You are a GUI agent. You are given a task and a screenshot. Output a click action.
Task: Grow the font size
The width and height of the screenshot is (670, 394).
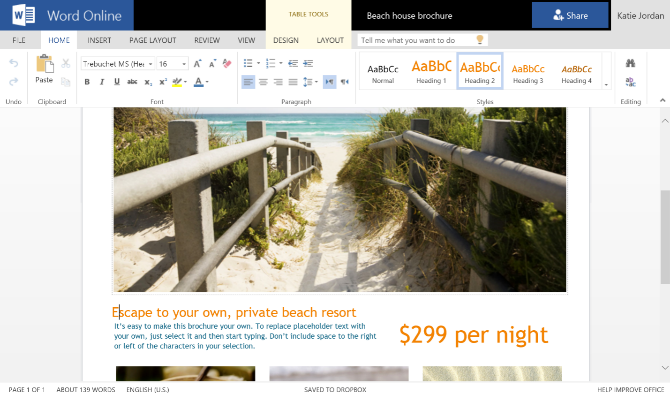[197, 64]
